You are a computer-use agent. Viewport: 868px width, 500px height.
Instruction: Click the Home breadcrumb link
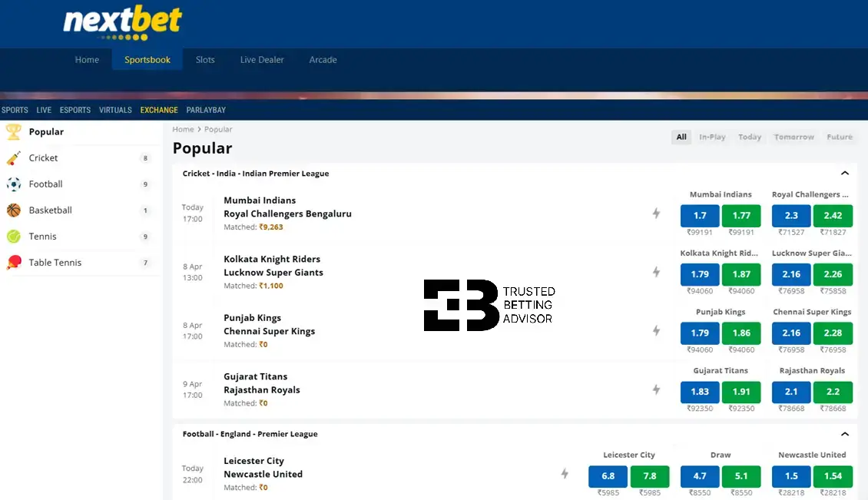coord(183,129)
